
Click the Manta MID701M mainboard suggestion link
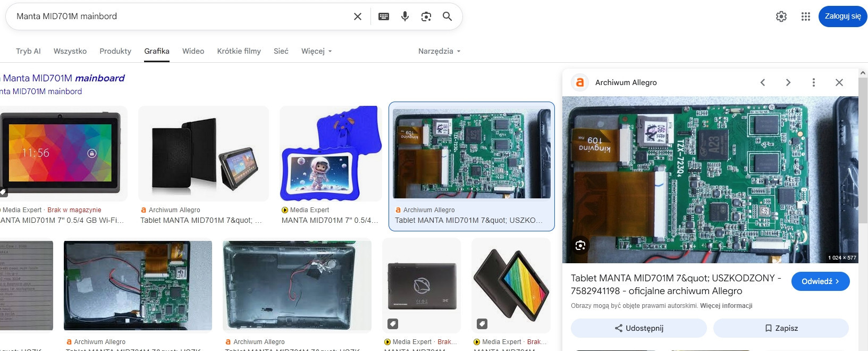63,78
